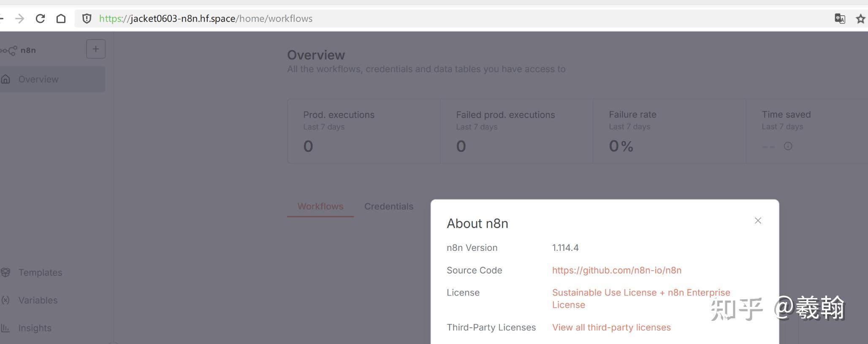Click the forward navigation arrow
The width and height of the screenshot is (868, 344).
[19, 19]
